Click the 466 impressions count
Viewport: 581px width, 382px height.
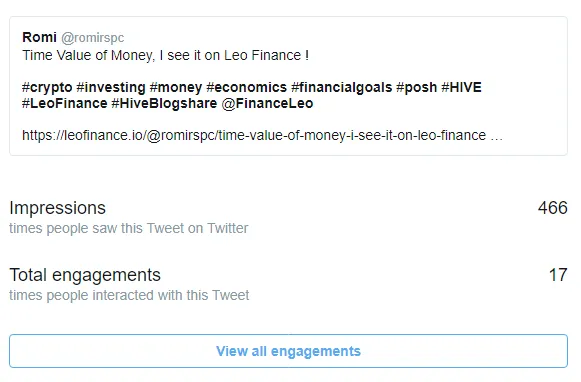pyautogui.click(x=552, y=208)
